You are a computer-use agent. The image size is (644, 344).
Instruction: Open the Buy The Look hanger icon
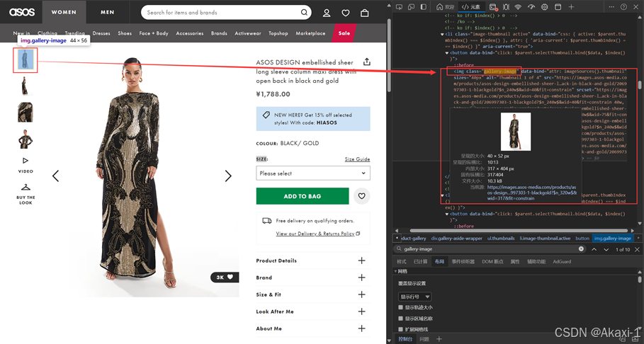[26, 187]
